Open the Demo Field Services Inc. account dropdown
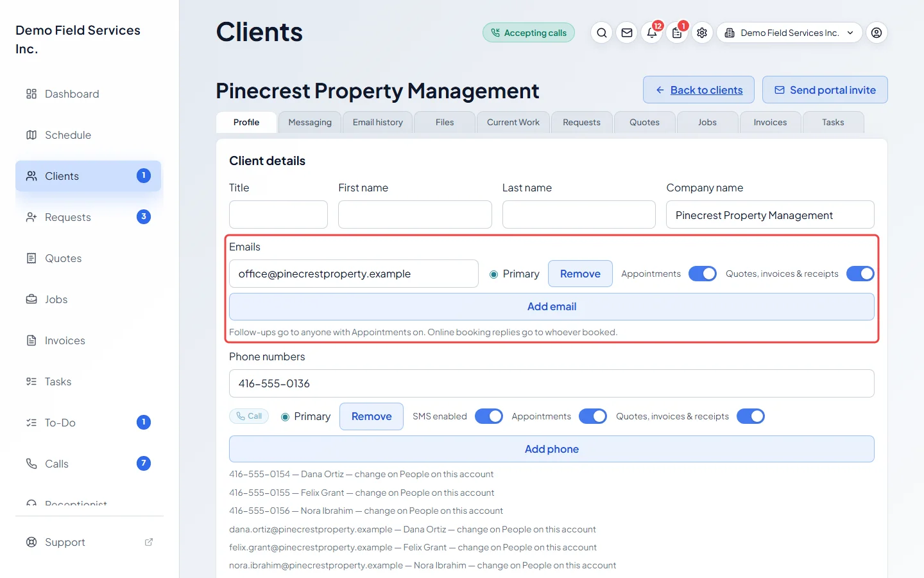The height and width of the screenshot is (578, 924). point(789,33)
